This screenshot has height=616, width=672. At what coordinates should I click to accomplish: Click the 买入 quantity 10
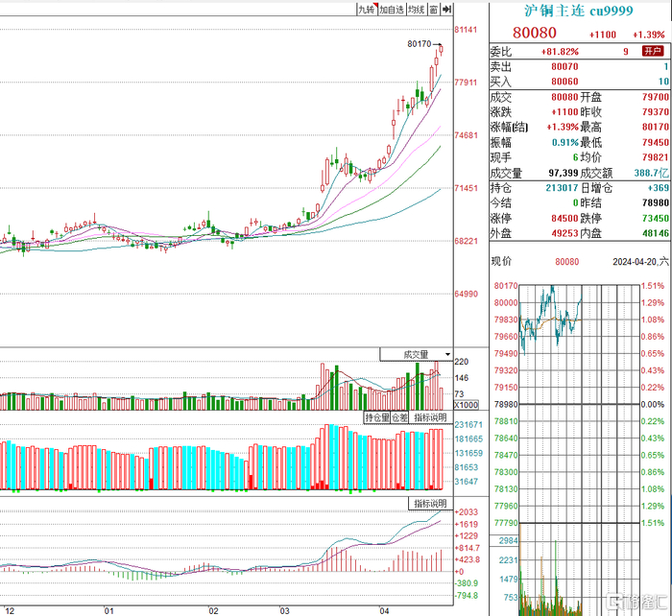click(x=664, y=82)
